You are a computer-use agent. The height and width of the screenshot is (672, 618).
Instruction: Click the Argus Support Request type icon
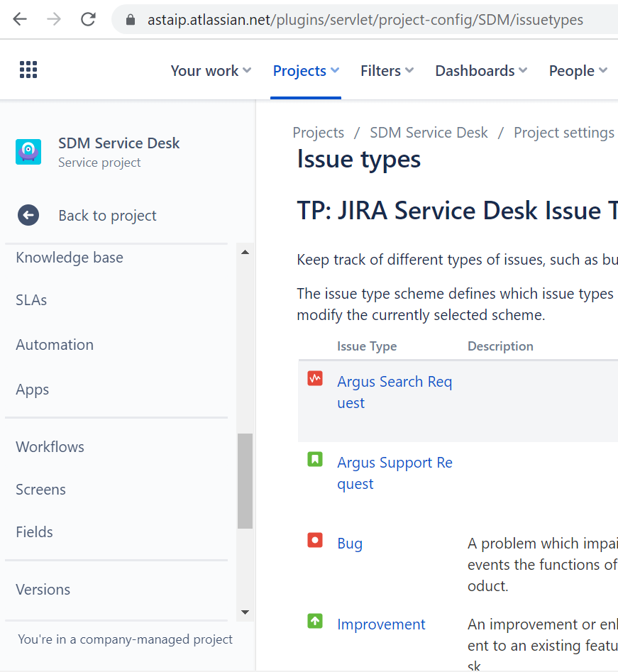tap(315, 459)
